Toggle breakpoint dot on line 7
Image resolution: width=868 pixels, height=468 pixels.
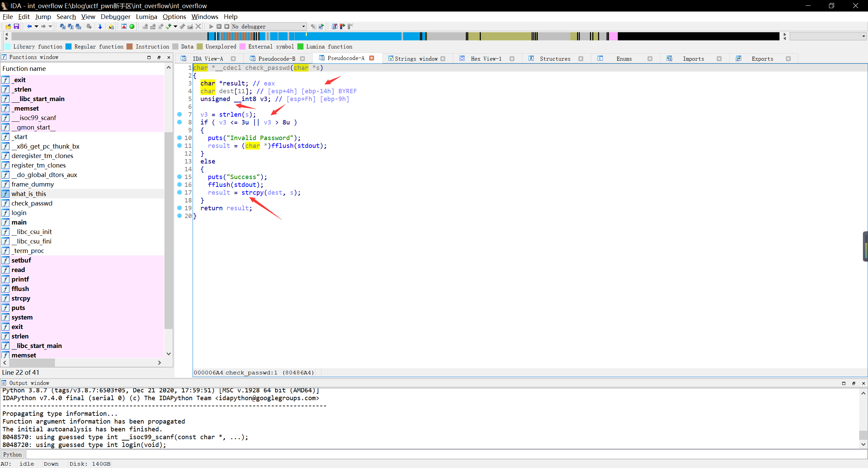tap(180, 114)
